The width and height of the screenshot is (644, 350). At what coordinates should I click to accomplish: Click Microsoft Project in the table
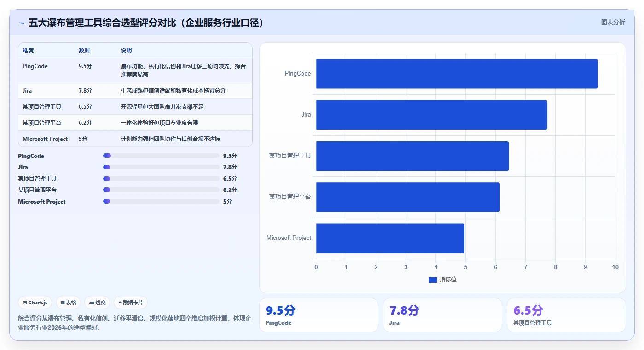coord(45,139)
